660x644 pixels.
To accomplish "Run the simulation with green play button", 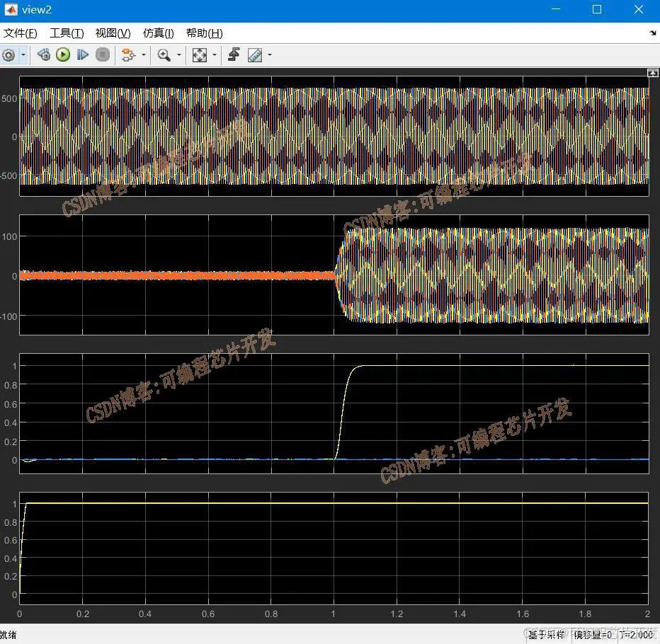I will tap(63, 54).
